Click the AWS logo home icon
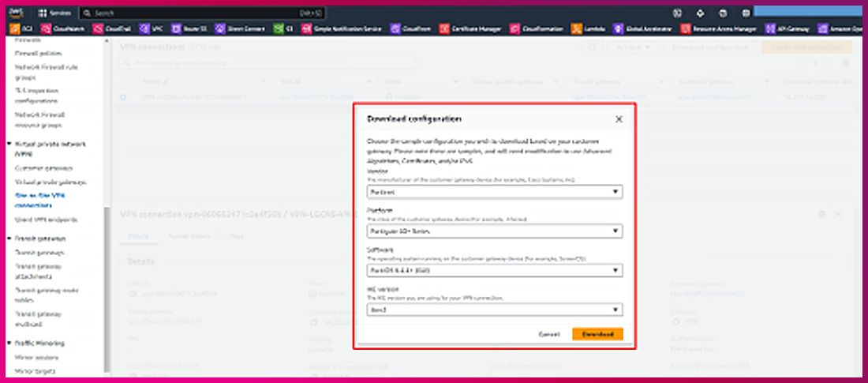This screenshot has height=383, width=868. 20,13
